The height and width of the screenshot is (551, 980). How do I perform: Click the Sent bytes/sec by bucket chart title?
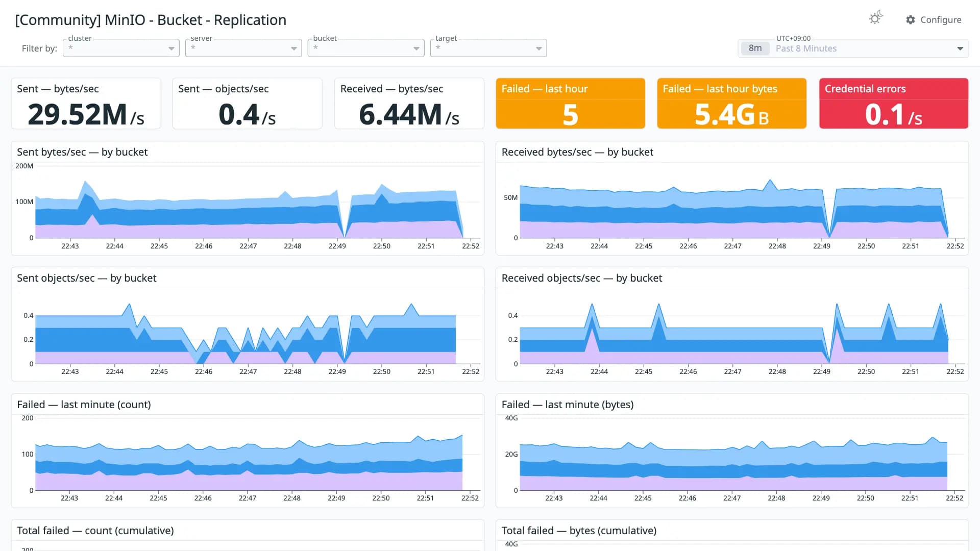coord(82,152)
